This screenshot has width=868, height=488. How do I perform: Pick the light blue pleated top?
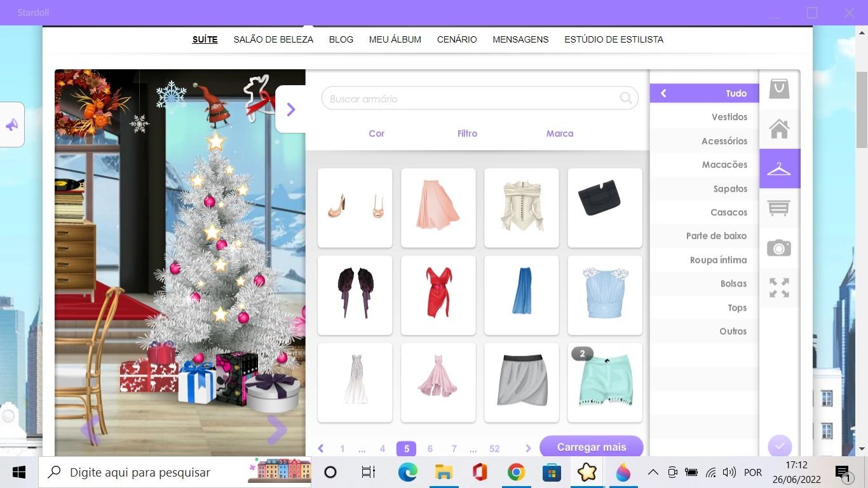pyautogui.click(x=605, y=295)
